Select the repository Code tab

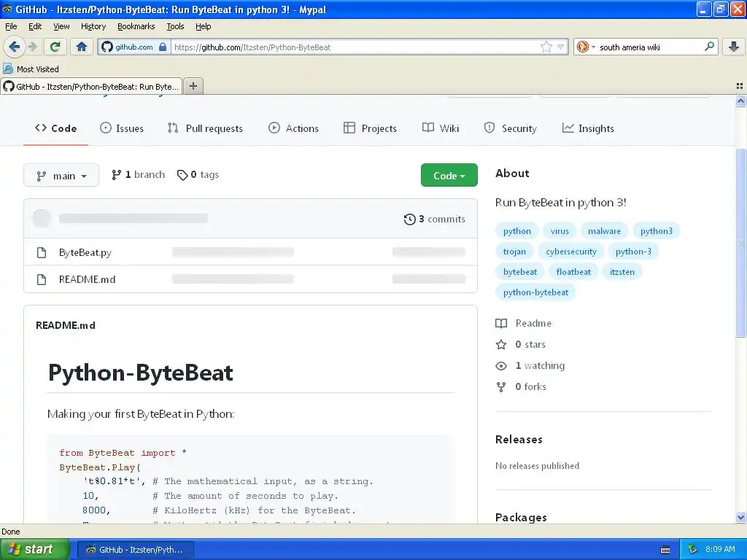(55, 128)
